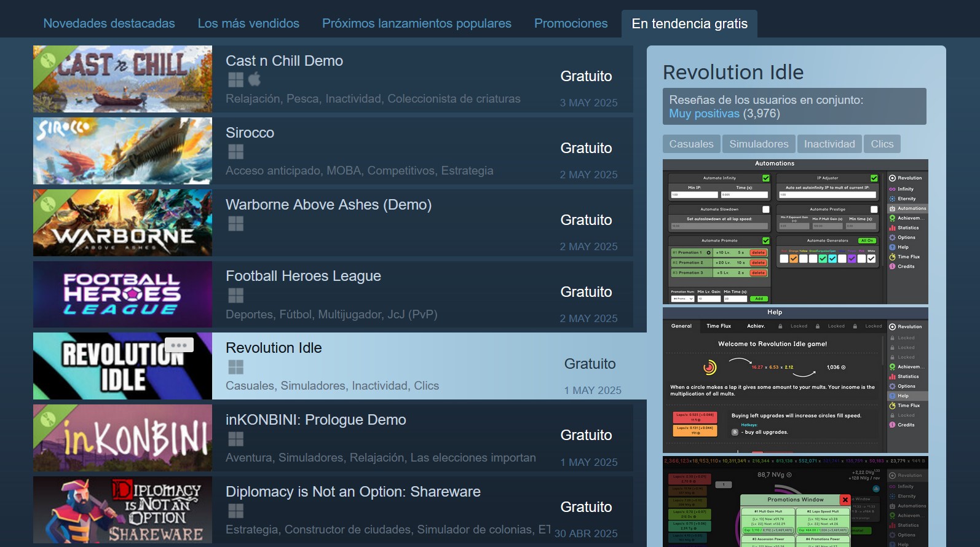Open the Promociones tab
This screenshot has height=547, width=980.
[x=571, y=23]
